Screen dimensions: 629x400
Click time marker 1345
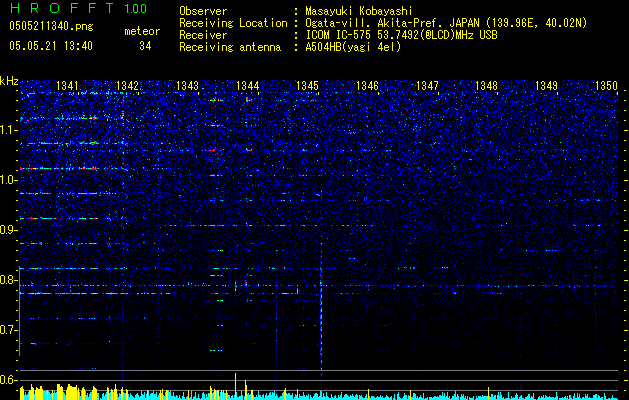pyautogui.click(x=307, y=85)
